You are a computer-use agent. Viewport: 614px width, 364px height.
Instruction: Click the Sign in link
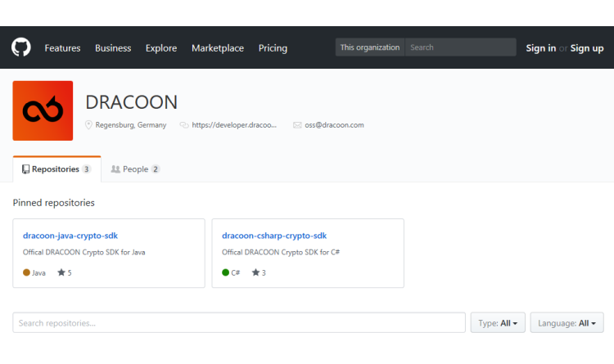[x=540, y=48]
